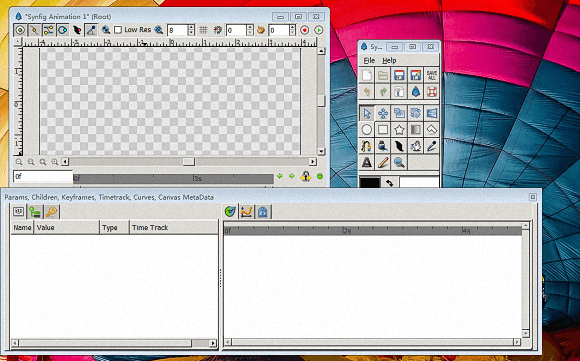Click the decrease resolution magnifier icon

106,30
